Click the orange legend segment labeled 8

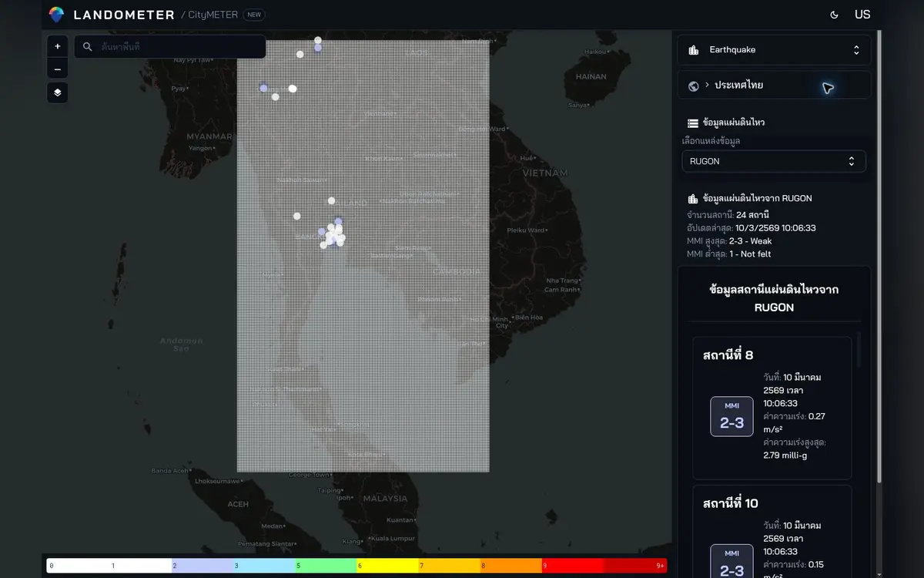coord(511,566)
